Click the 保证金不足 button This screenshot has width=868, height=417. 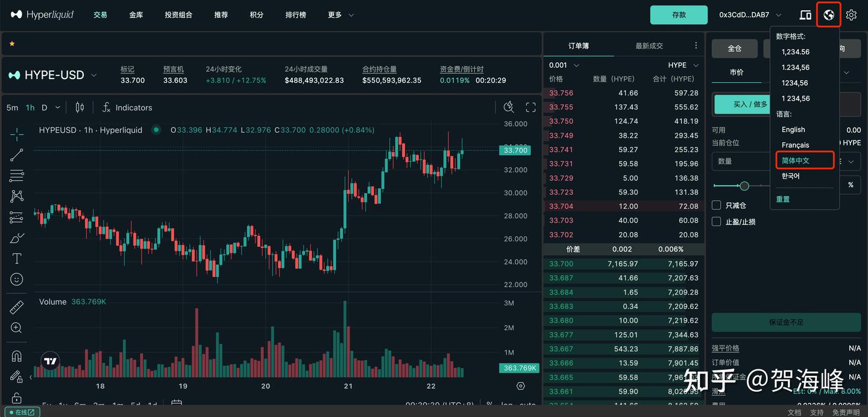click(x=786, y=322)
